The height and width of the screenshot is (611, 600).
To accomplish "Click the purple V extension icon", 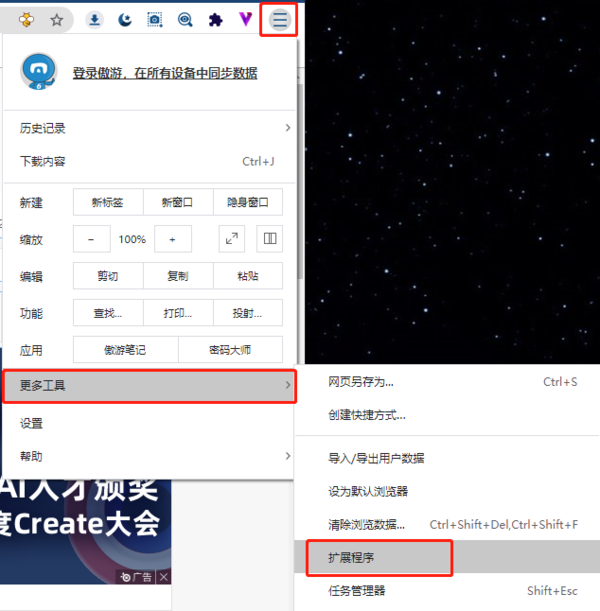I will tap(246, 19).
